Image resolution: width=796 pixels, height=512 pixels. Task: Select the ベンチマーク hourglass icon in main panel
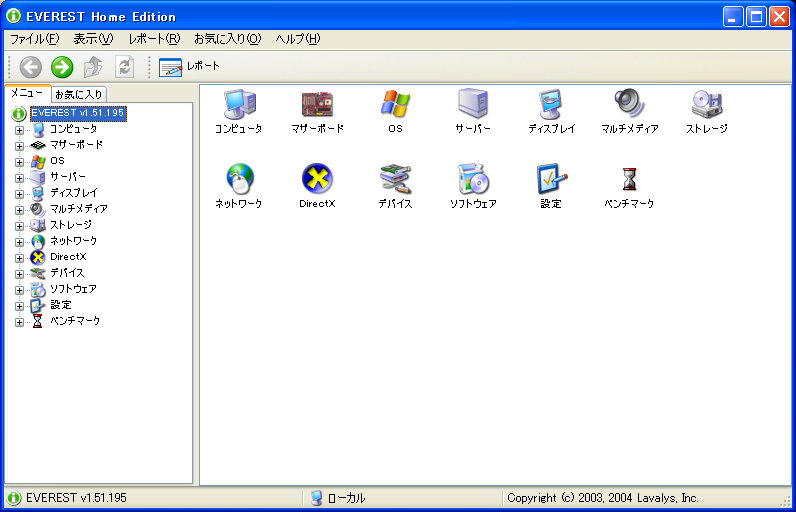click(x=629, y=179)
